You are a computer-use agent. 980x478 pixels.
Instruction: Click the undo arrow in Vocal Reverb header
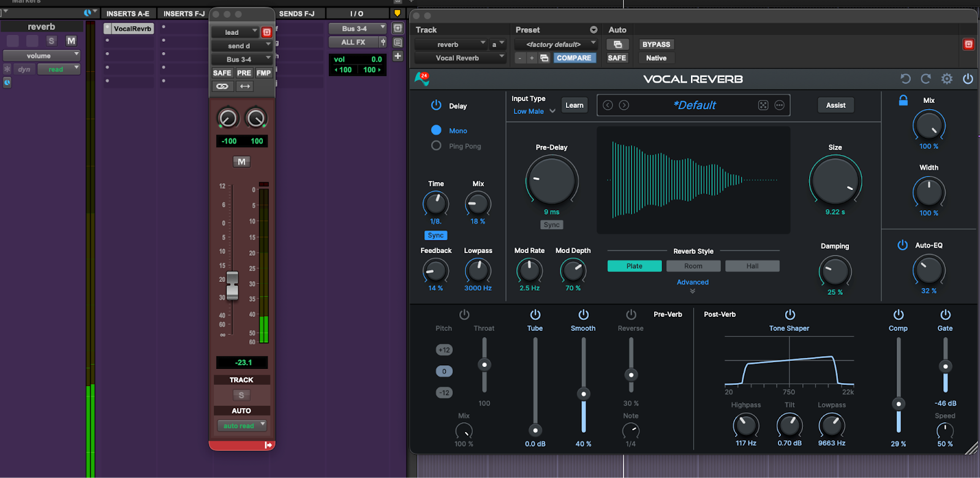point(905,78)
